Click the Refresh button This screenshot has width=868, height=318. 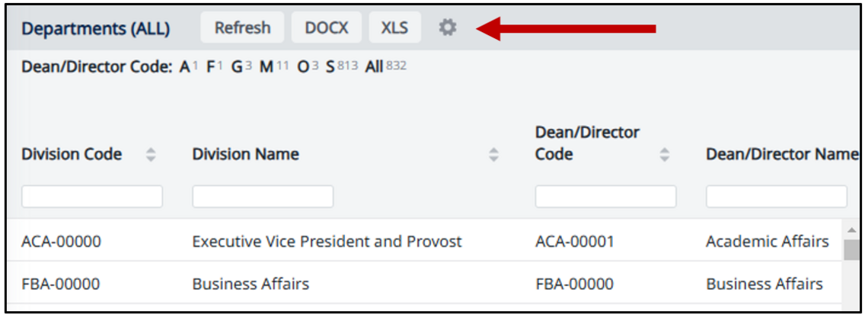(242, 28)
